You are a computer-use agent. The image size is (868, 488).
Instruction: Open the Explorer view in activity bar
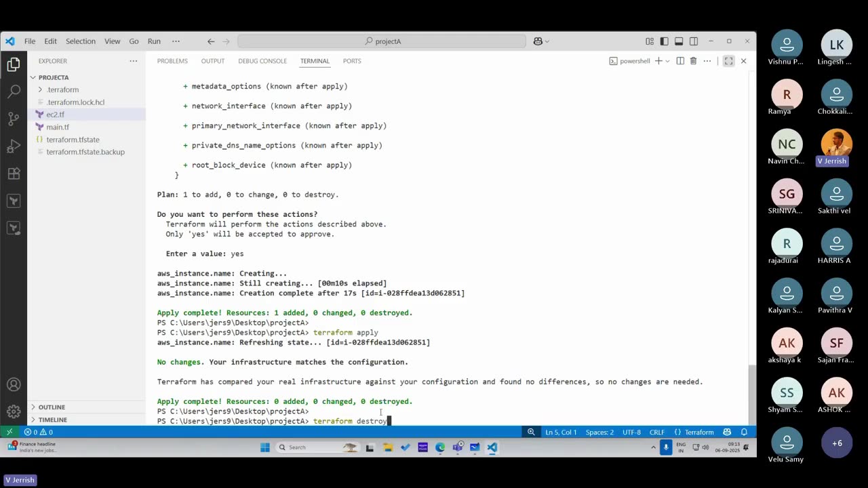pyautogui.click(x=14, y=65)
